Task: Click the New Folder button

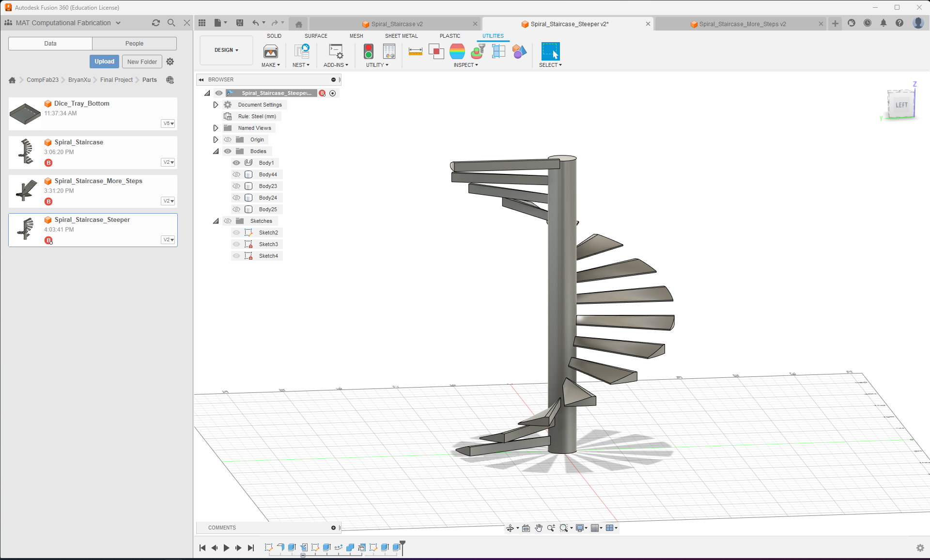Action: click(142, 62)
